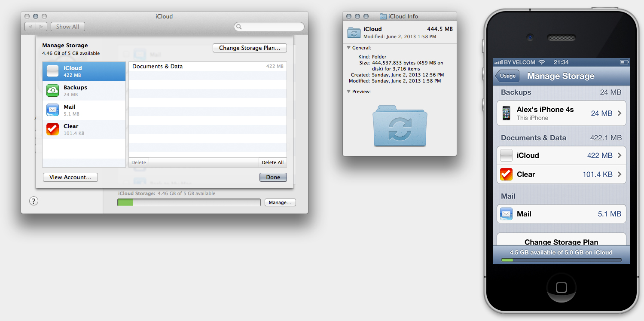
Task: Click '4.46 GB of 5 GB available' under Manage Storage
Action: click(71, 53)
